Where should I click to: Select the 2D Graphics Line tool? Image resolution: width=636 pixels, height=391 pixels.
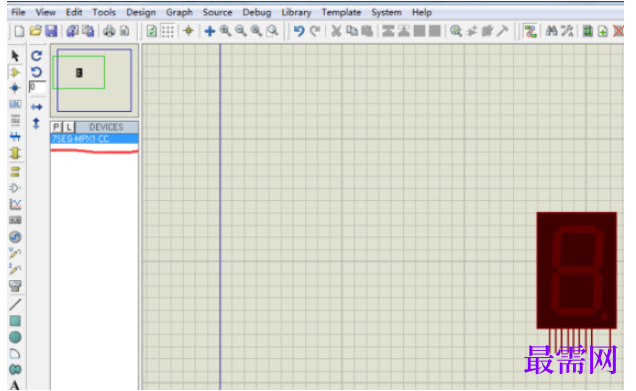15,305
